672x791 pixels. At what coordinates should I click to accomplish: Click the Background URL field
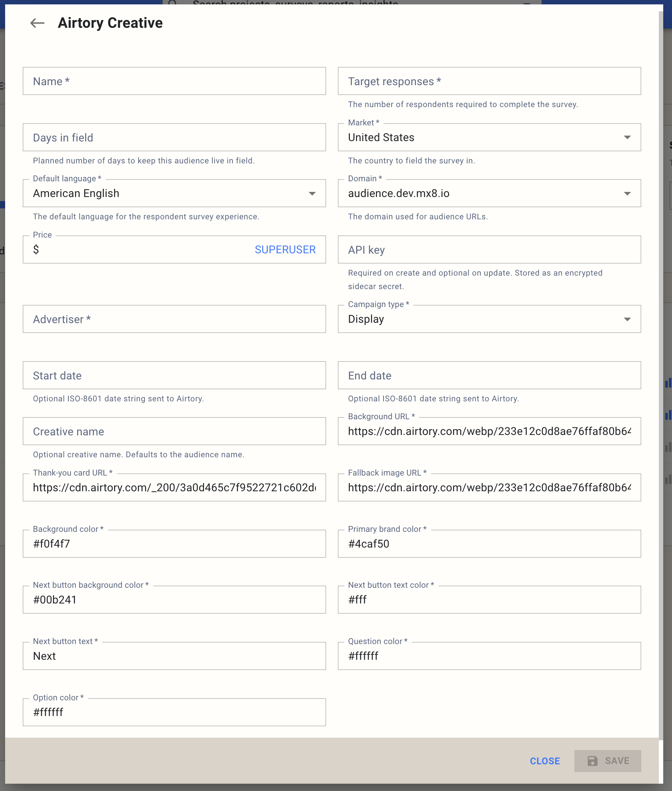tap(489, 431)
